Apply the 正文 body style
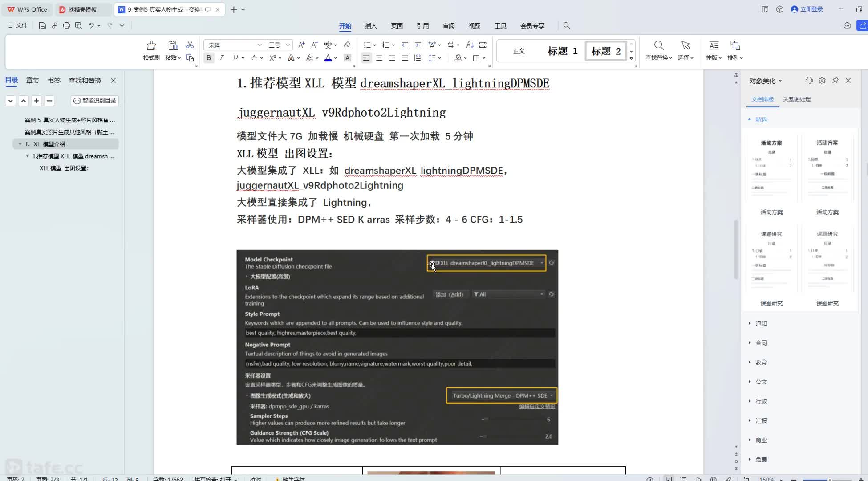 tap(519, 51)
